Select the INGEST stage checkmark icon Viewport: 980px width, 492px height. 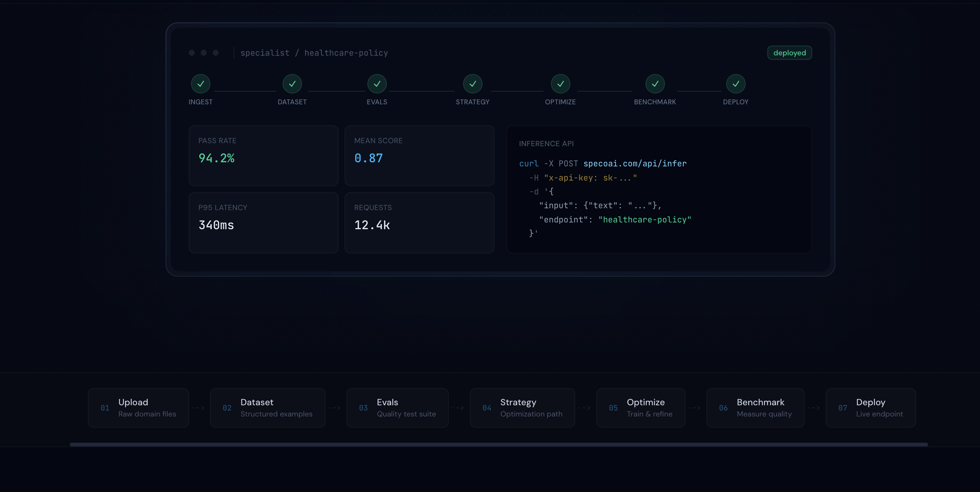click(x=200, y=84)
